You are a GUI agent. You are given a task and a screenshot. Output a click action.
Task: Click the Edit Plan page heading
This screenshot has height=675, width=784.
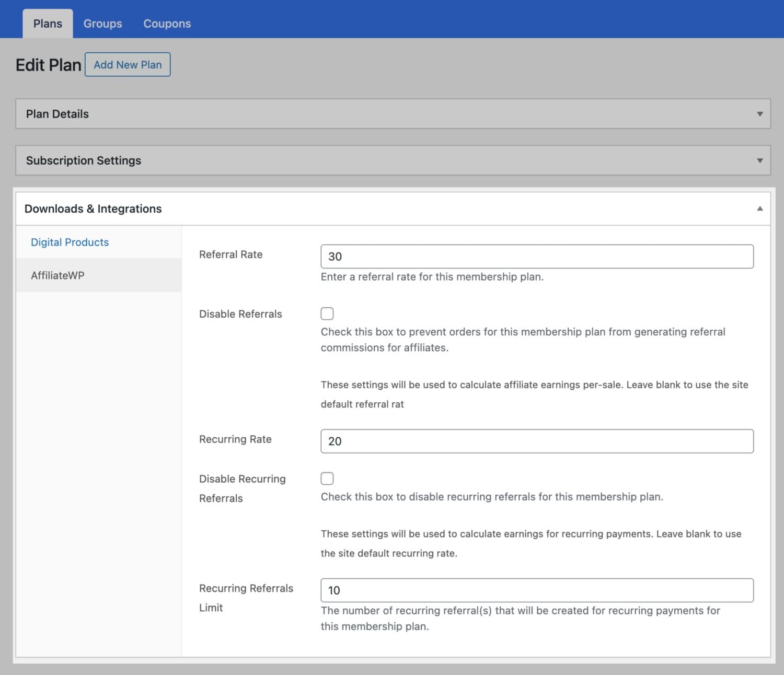click(48, 65)
